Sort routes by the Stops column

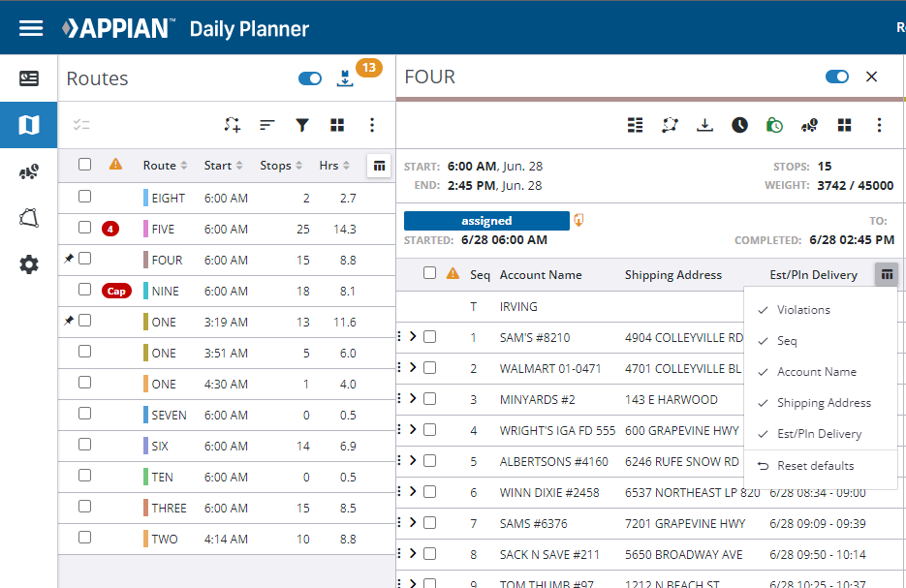pos(281,166)
